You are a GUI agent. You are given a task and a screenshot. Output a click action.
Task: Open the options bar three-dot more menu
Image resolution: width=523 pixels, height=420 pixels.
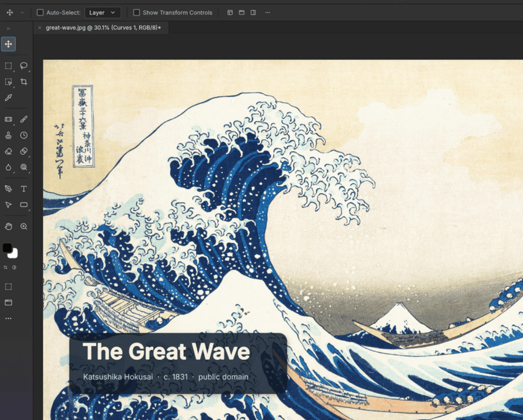pyautogui.click(x=268, y=13)
